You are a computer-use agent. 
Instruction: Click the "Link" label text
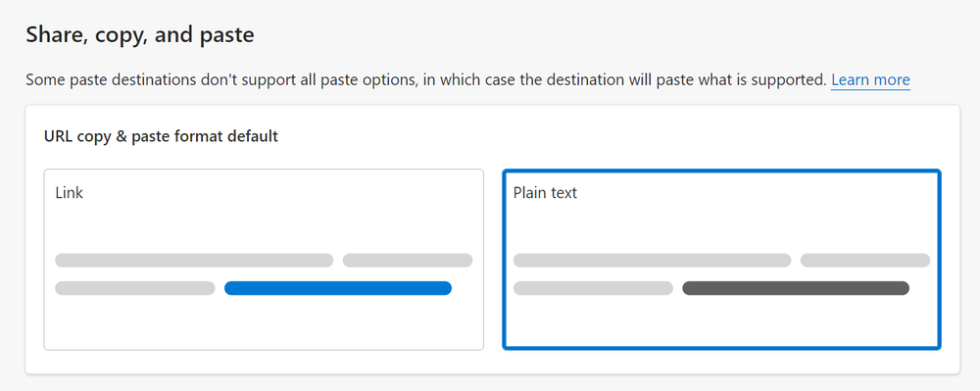[x=70, y=193]
